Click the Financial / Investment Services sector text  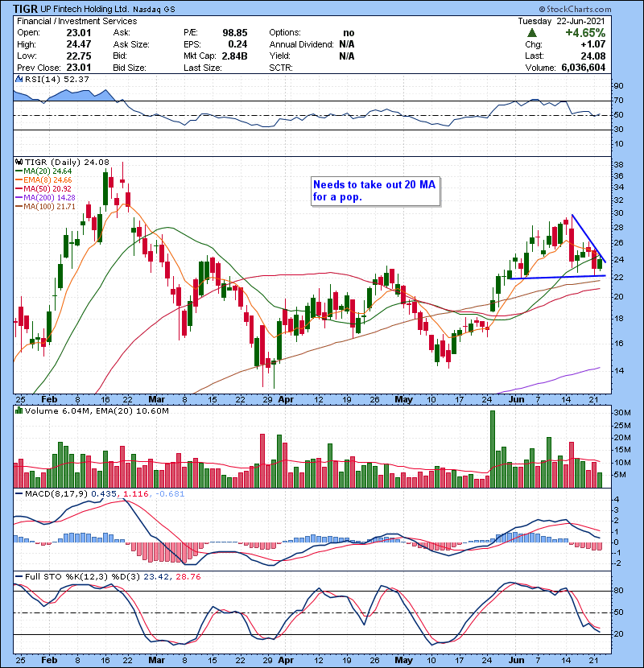pos(77,21)
